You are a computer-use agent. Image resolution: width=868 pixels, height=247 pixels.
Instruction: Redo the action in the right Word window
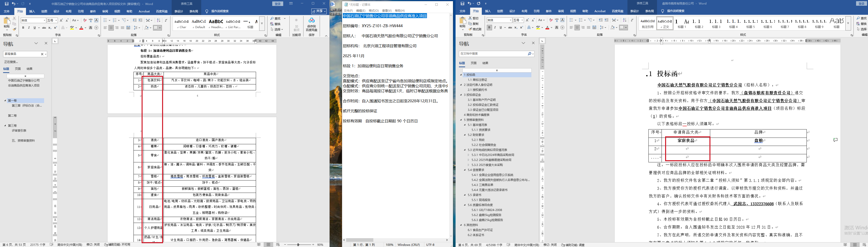click(x=478, y=3)
